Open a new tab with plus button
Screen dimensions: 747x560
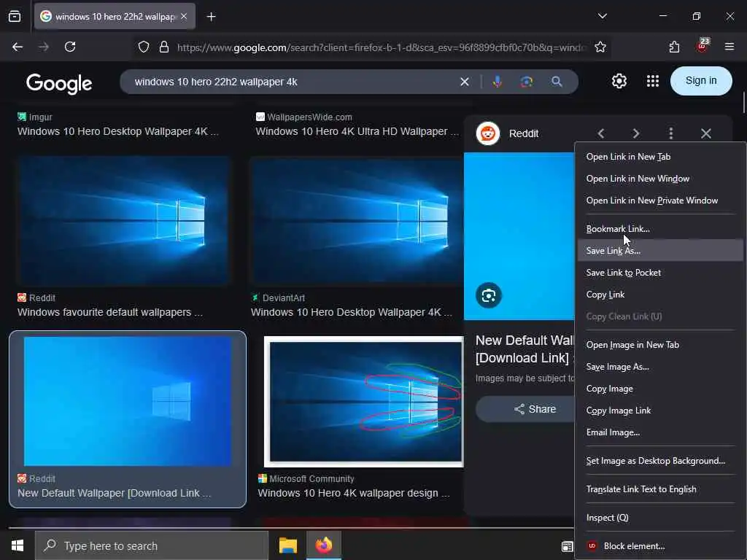[211, 17]
